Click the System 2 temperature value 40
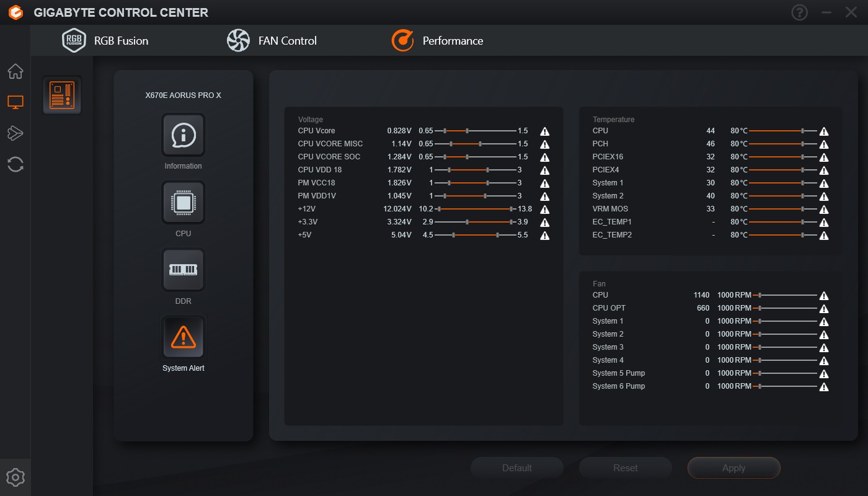 (x=711, y=196)
